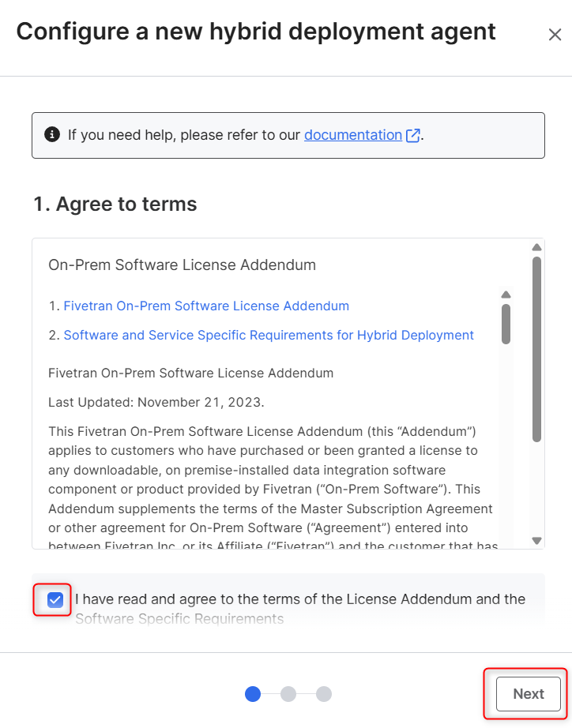Click 'On-Prem Software License Addendum' title text

(x=183, y=265)
